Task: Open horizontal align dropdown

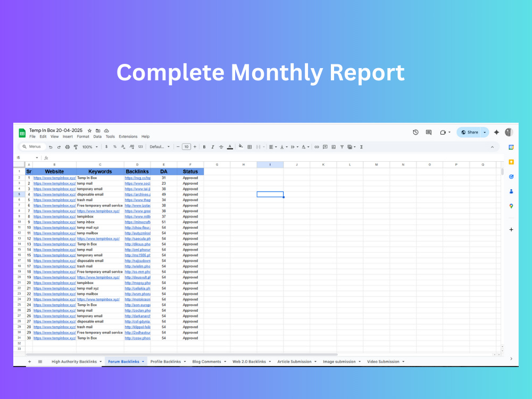Action: 273,147
